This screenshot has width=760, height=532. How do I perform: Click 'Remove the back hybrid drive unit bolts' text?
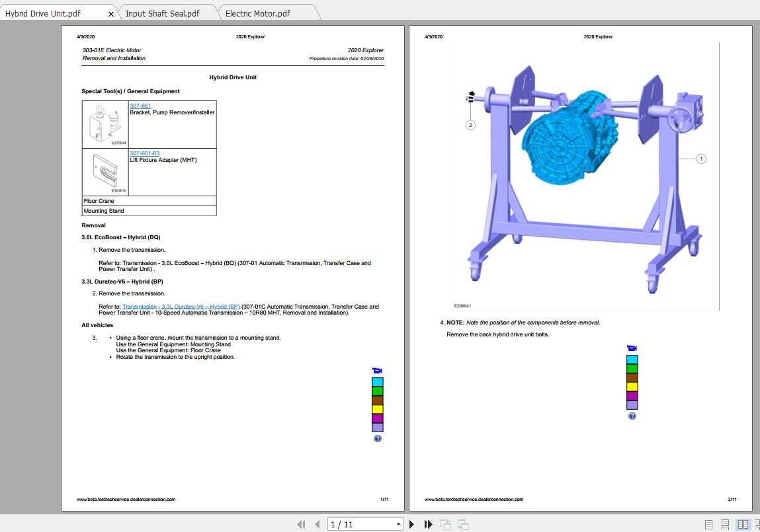497,334
